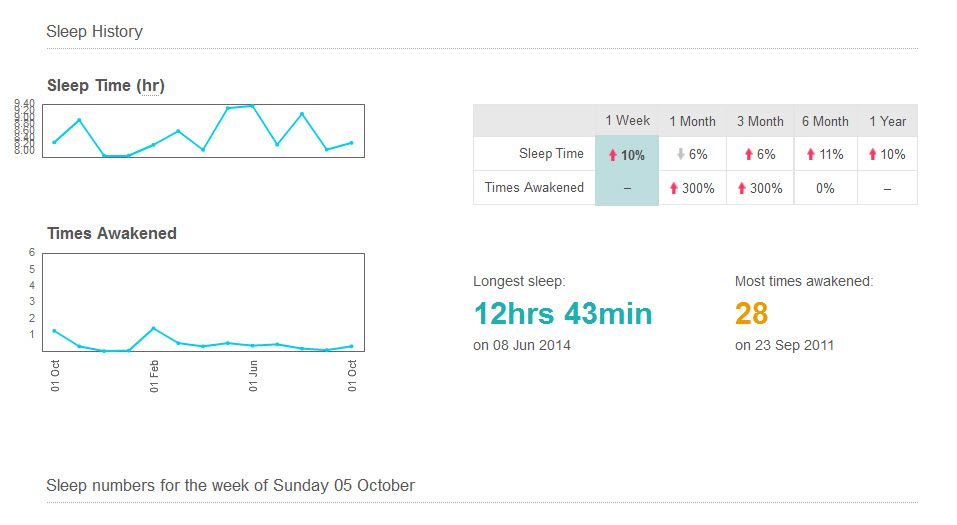Click the Times Awakened row label in table
Image resolution: width=957 pixels, height=525 pixels.
[x=534, y=187]
